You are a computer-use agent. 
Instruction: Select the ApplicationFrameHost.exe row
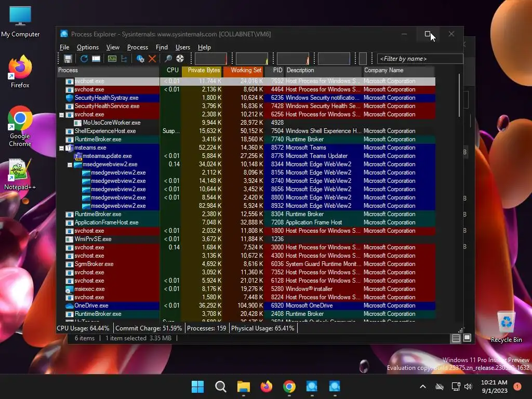click(246, 222)
